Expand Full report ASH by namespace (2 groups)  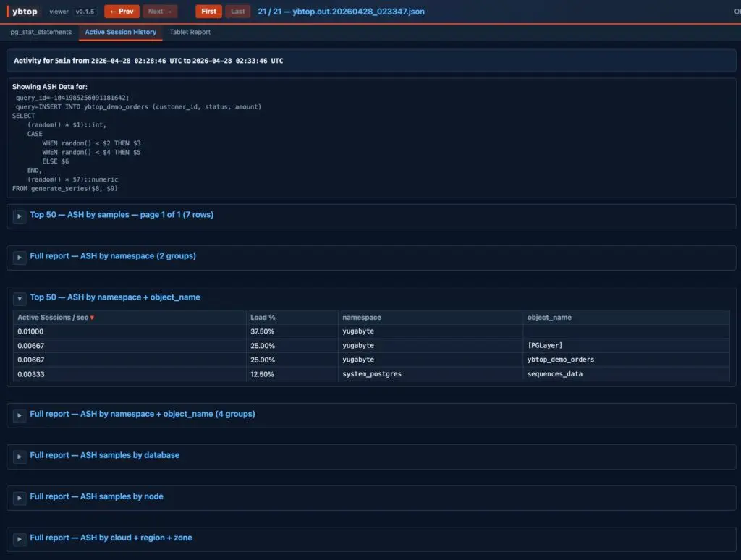[x=20, y=257]
